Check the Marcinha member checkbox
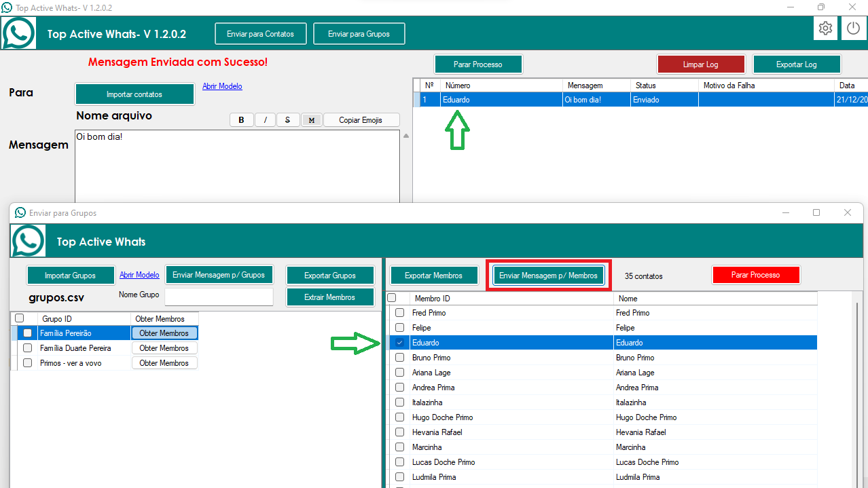The height and width of the screenshot is (488, 868). (x=400, y=447)
